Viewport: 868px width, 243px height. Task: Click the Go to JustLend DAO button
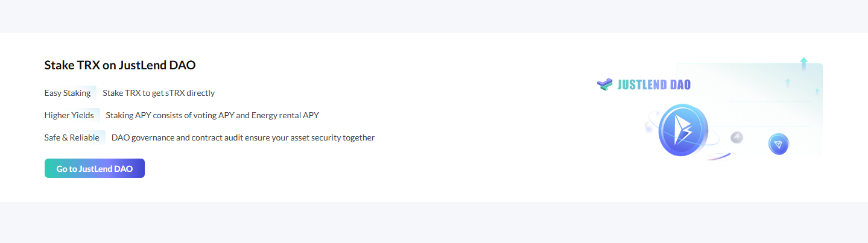(x=95, y=169)
